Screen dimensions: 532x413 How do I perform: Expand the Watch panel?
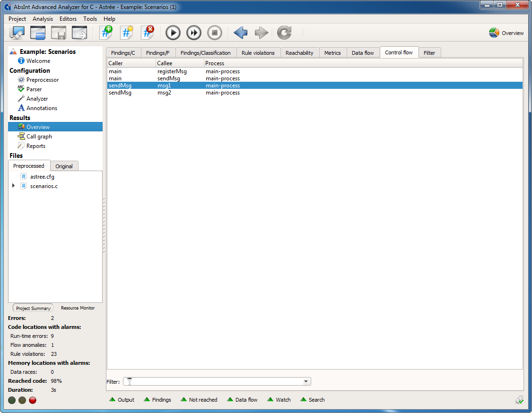point(279,400)
